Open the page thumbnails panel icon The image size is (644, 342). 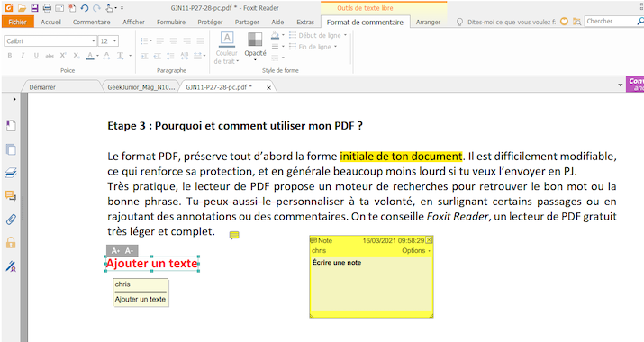[x=11, y=149]
